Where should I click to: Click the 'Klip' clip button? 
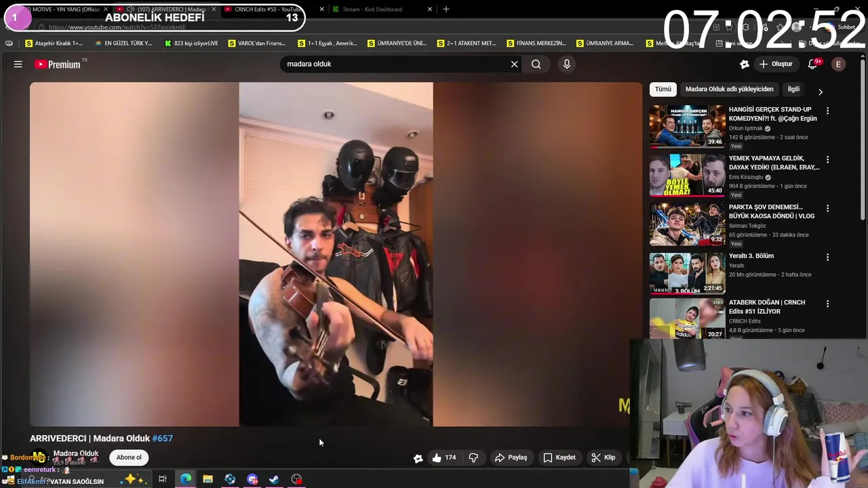coord(604,457)
